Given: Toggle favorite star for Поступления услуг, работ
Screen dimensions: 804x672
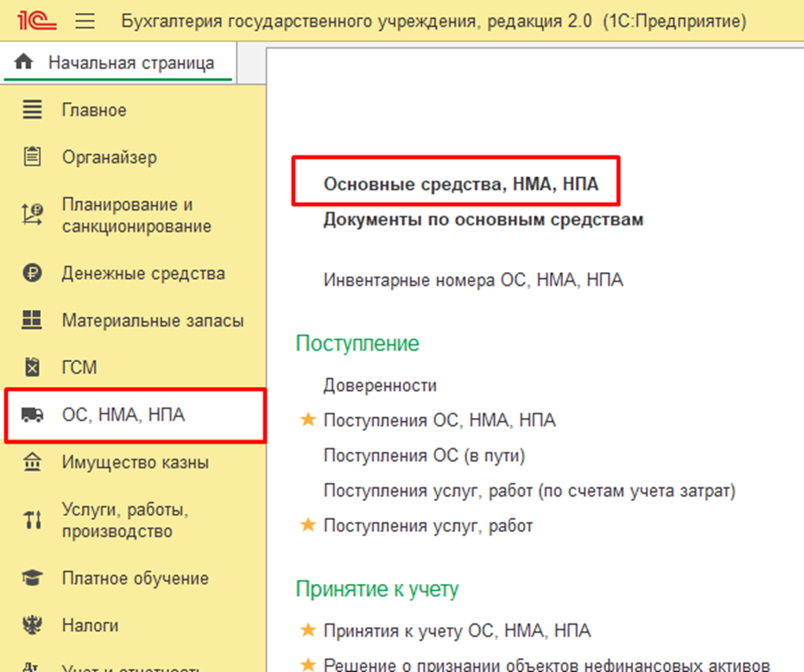Looking at the screenshot, I should pos(308,525).
